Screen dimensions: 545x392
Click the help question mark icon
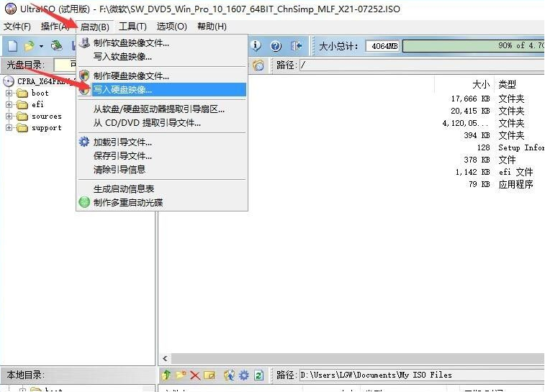point(276,46)
